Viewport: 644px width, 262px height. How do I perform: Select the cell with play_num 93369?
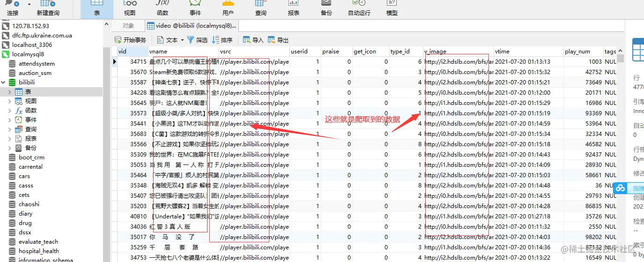(x=584, y=113)
